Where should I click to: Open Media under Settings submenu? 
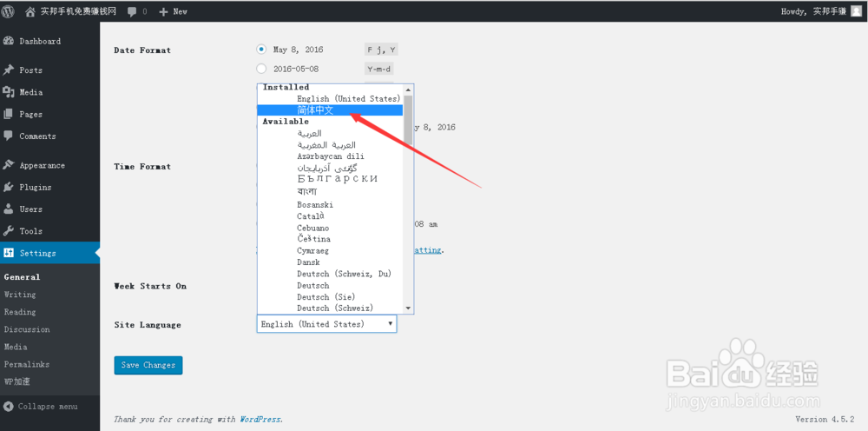coord(16,347)
